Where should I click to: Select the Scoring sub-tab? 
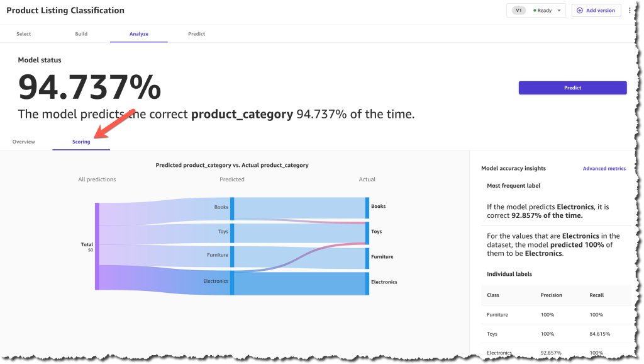pos(81,142)
